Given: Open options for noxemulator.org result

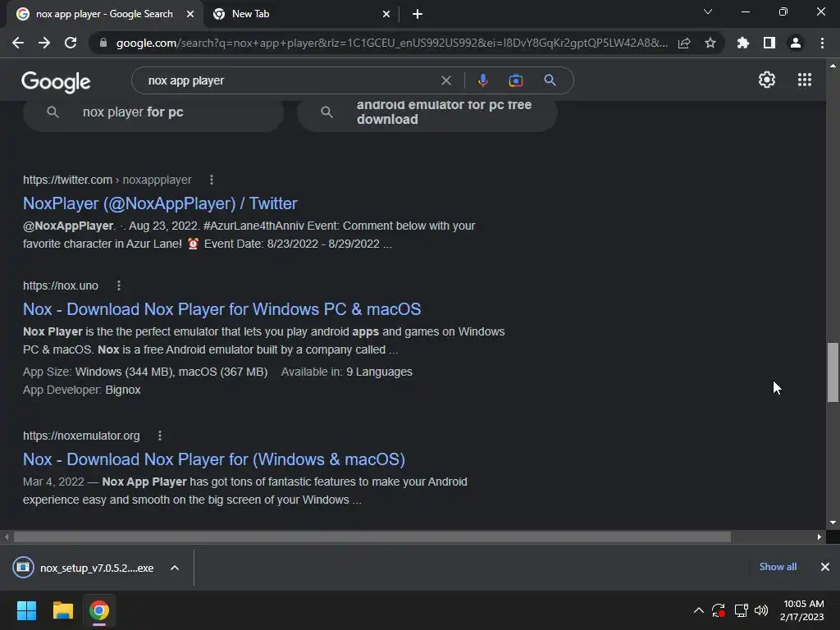Looking at the screenshot, I should pyautogui.click(x=160, y=436).
